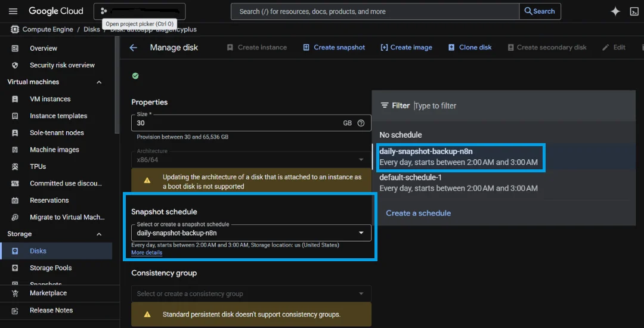Go back with the arrow icon

coord(133,48)
